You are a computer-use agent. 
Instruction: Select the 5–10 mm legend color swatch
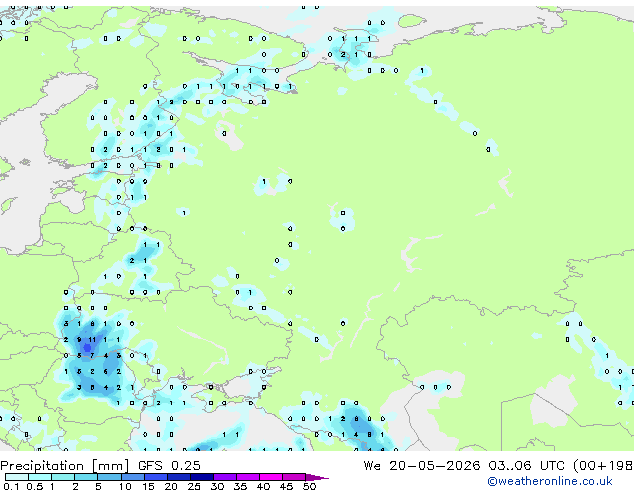[x=109, y=477]
